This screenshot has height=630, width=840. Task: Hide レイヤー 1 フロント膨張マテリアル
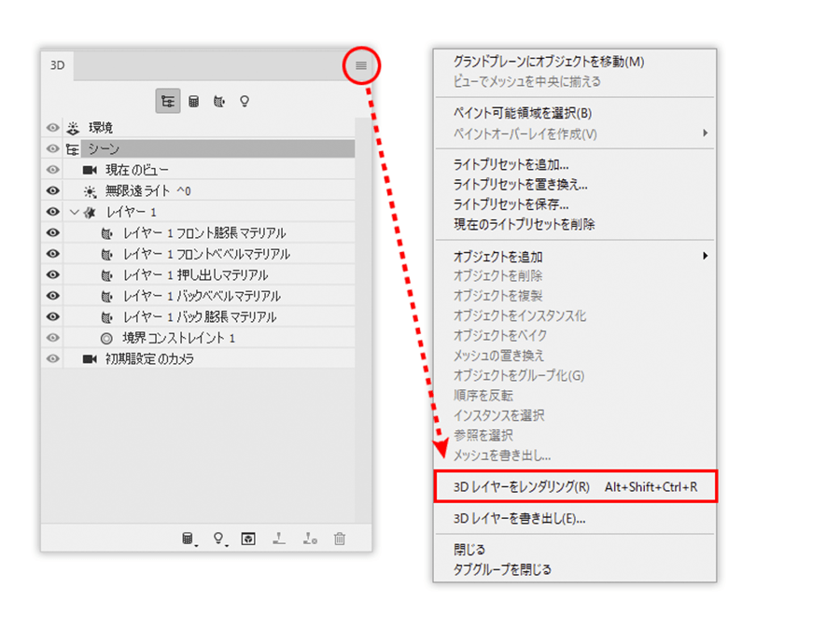pyautogui.click(x=52, y=232)
